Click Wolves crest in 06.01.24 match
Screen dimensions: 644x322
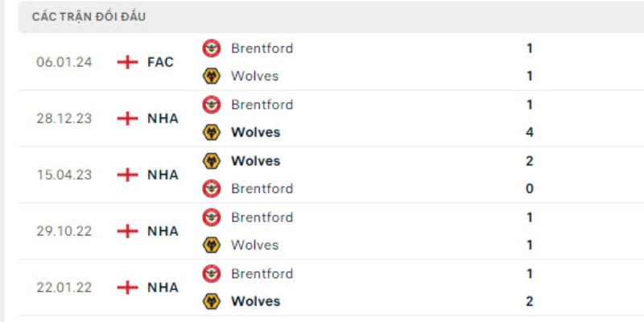[211, 76]
